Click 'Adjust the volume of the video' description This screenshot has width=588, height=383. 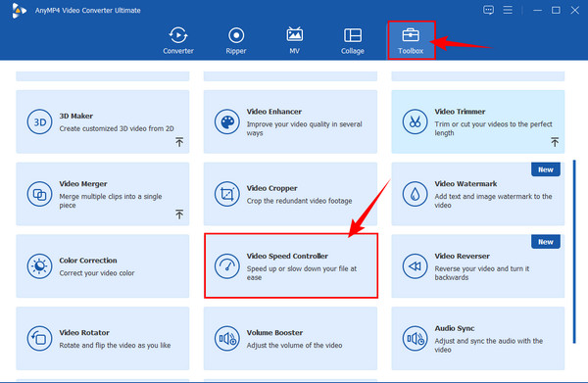pos(294,346)
